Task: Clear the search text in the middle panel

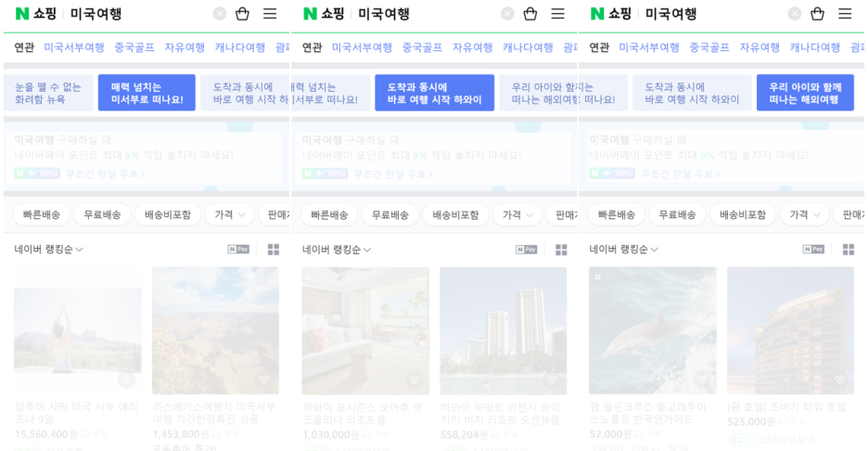Action: point(507,14)
